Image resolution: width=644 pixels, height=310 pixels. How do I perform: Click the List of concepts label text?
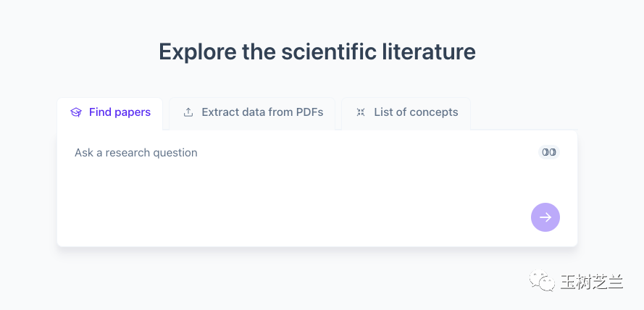[416, 112]
